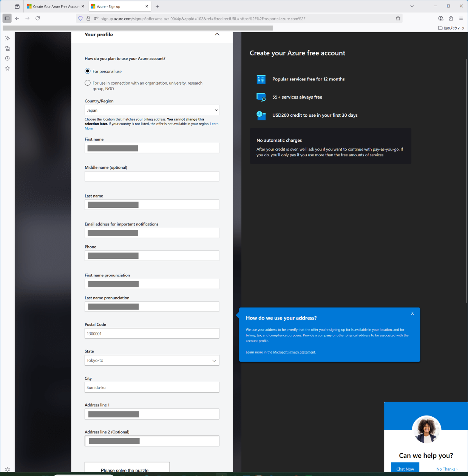Click the Last name pronunciation field
The image size is (468, 476).
point(152,307)
